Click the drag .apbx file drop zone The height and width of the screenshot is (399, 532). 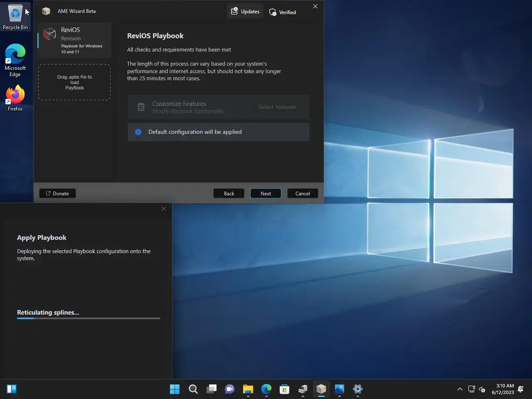[x=74, y=82]
